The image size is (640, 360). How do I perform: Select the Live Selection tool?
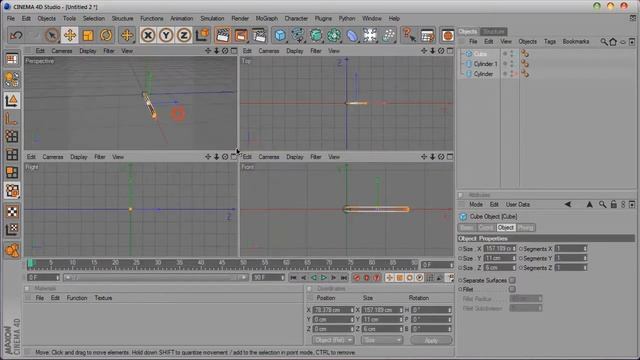pyautogui.click(x=52, y=36)
